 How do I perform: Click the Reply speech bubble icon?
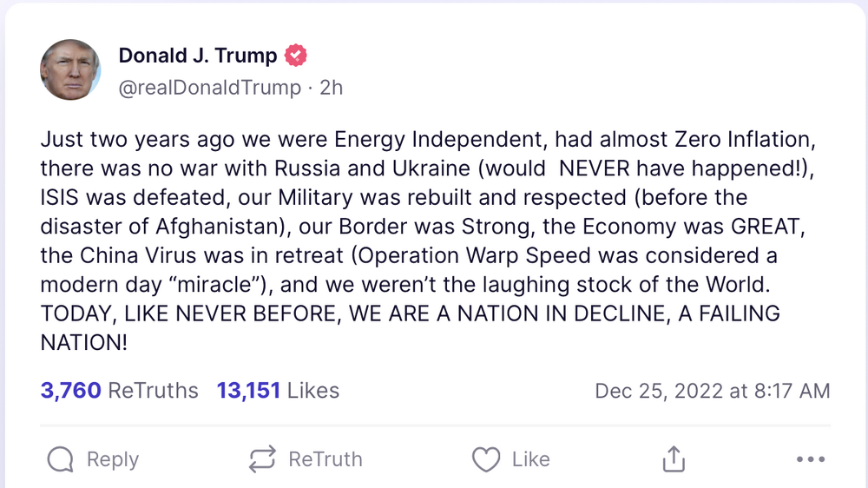[61, 459]
